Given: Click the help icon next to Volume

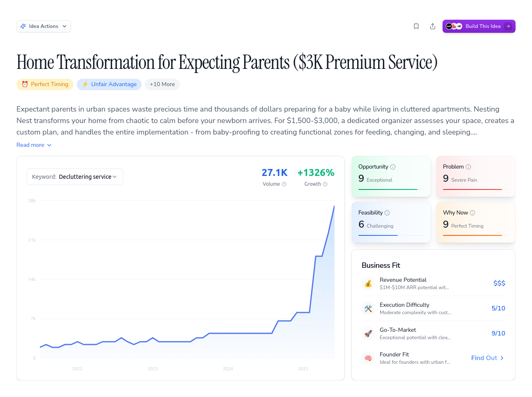Looking at the screenshot, I should (284, 184).
